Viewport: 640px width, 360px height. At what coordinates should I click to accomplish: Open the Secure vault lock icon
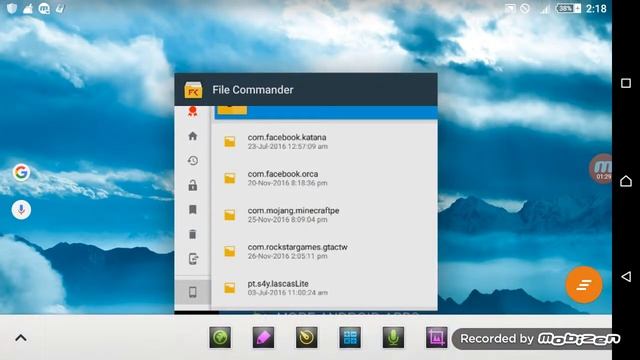coord(193,185)
